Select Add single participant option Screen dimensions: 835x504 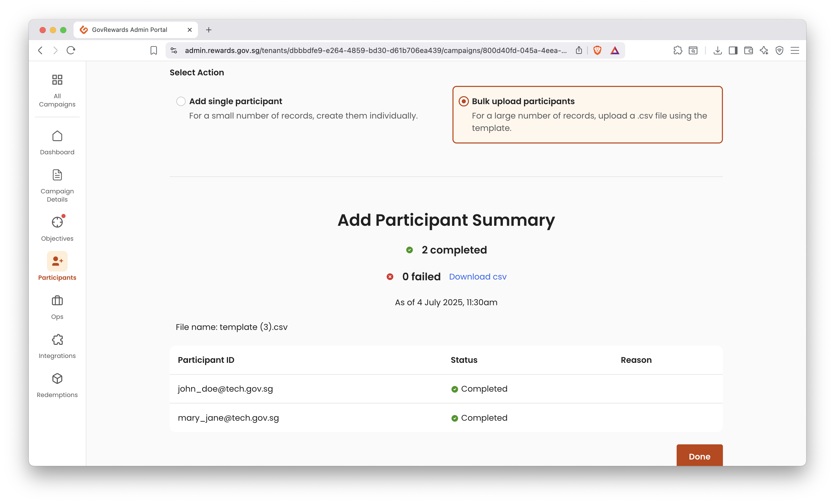pos(181,101)
